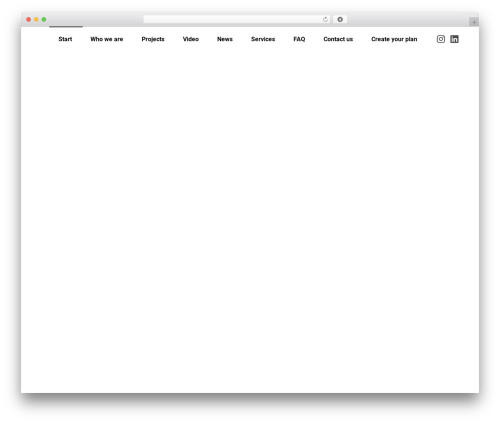View the News page
This screenshot has height=423, width=500.
click(x=225, y=39)
